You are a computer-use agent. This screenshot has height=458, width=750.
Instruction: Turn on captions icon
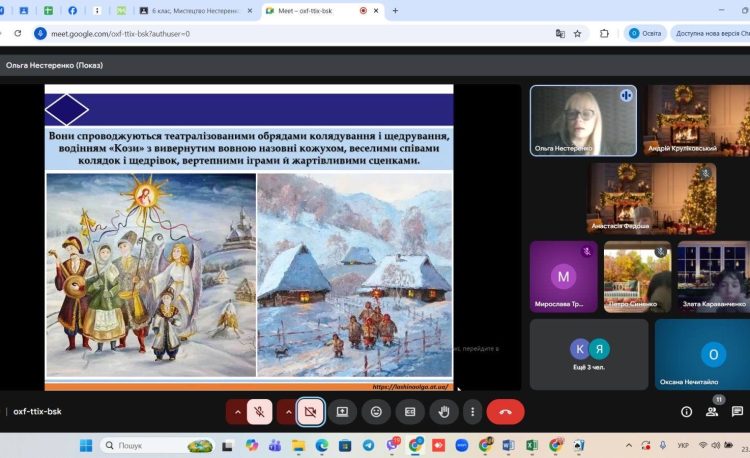click(x=409, y=411)
